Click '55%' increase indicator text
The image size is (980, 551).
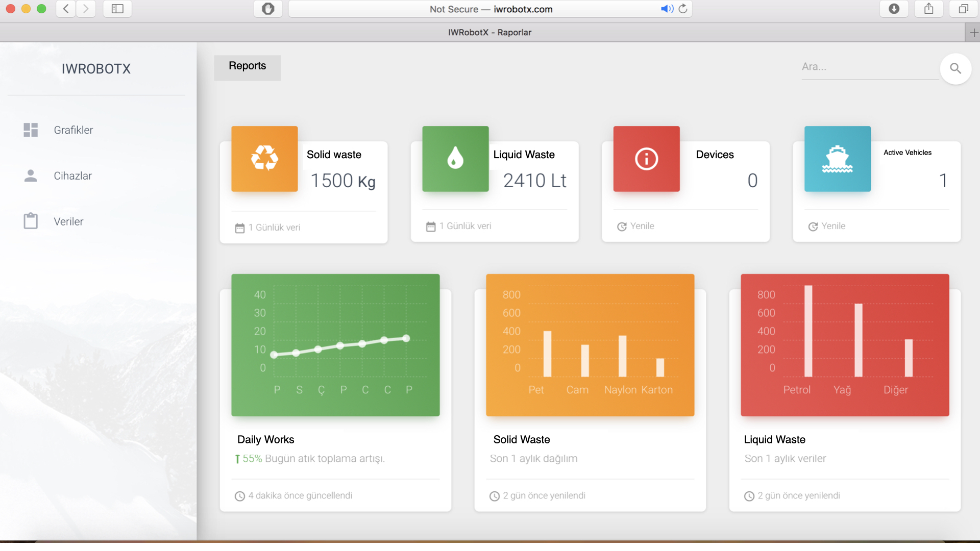pos(252,459)
